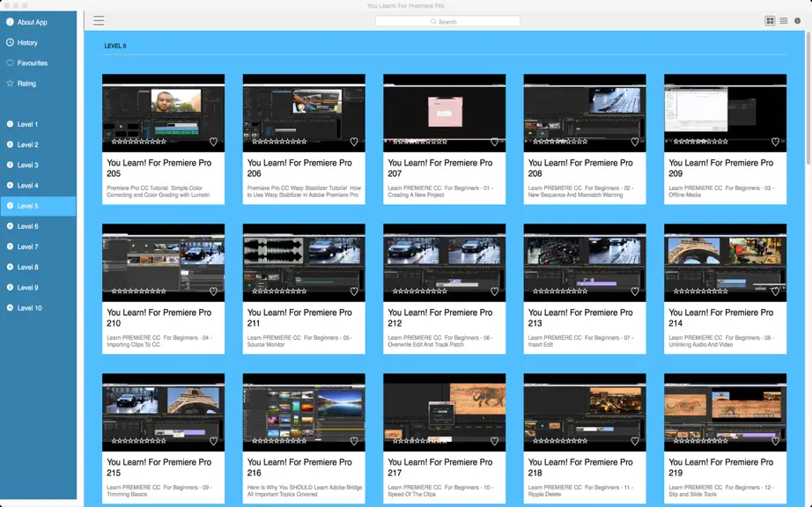Click description 'Slip and Slide Tools' on 219
Screen dimensions: 812x507
[x=692, y=494]
